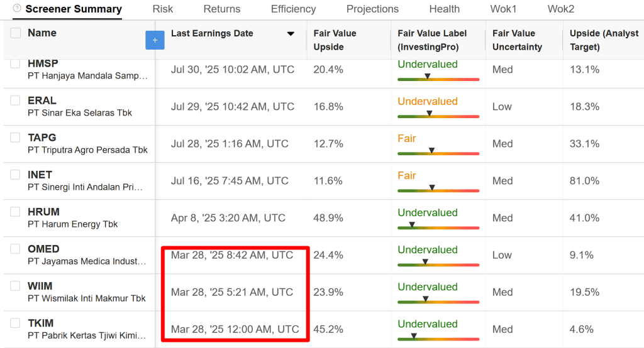
Task: Open the Wok1 tab
Action: (x=503, y=9)
